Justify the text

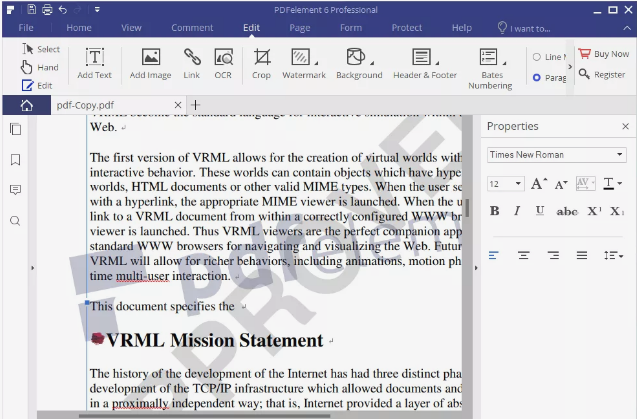582,255
